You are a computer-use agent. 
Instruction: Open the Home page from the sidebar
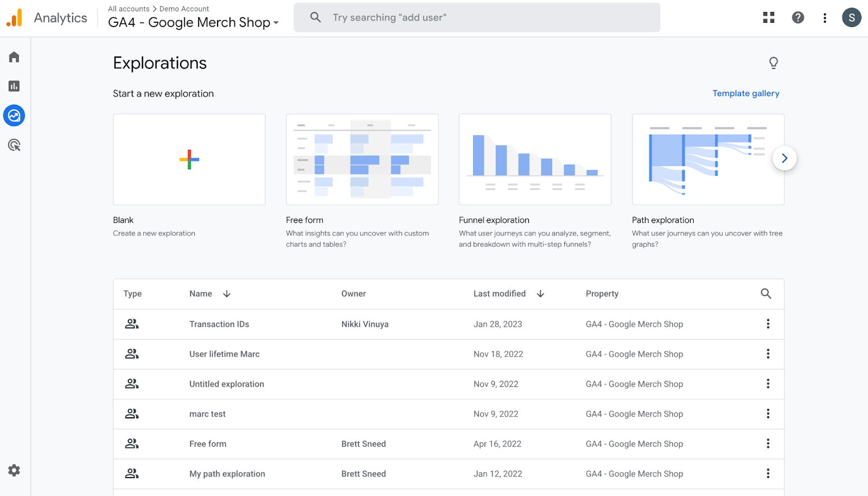14,56
